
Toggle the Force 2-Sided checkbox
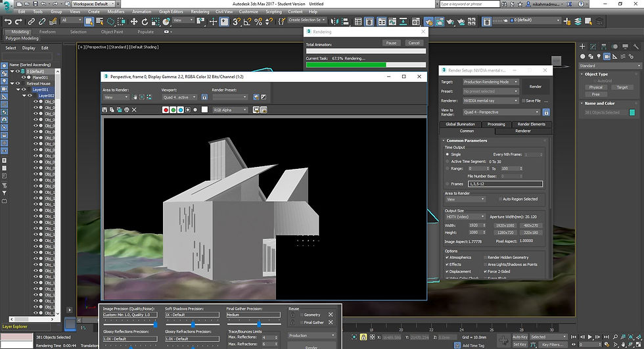(486, 271)
